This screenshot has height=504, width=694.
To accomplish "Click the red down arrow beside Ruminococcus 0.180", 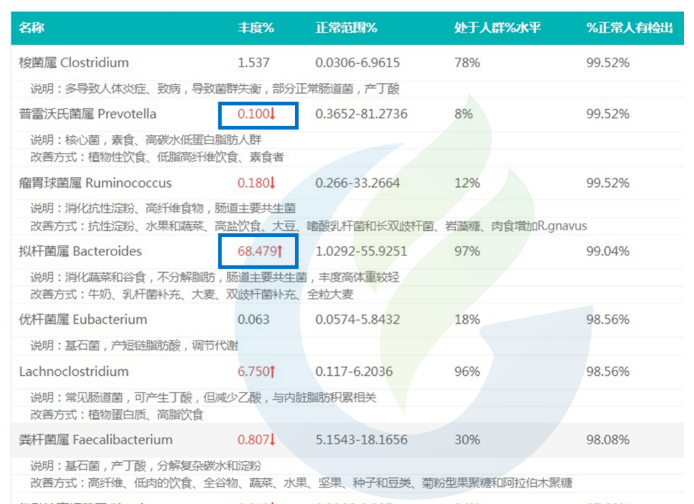I will (271, 183).
